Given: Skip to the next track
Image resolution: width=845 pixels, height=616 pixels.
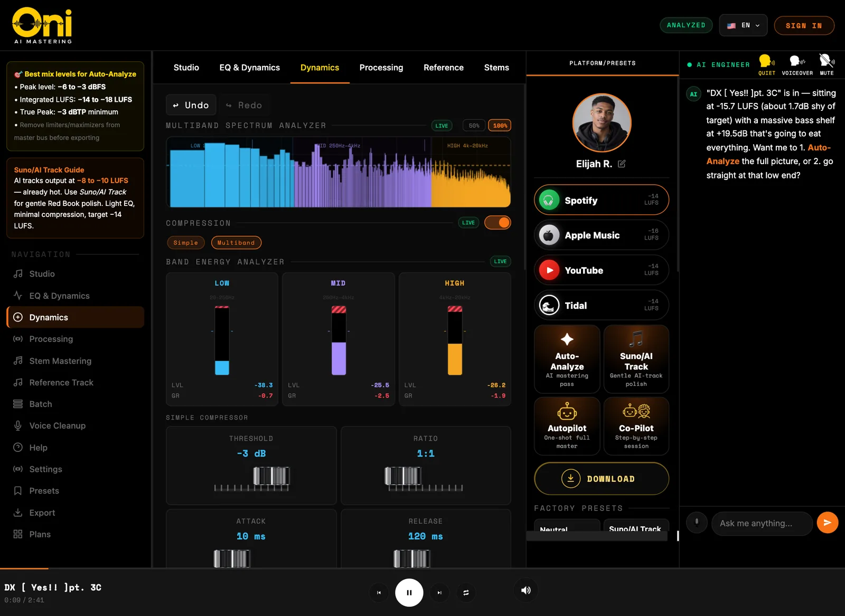Looking at the screenshot, I should (439, 593).
